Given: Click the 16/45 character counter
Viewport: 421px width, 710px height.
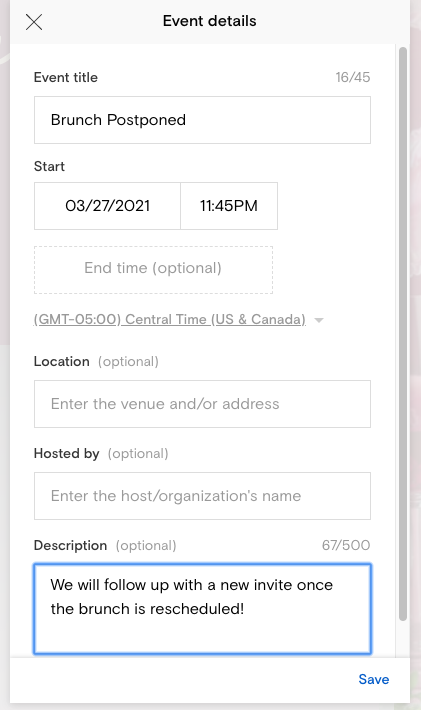Looking at the screenshot, I should (x=353, y=77).
